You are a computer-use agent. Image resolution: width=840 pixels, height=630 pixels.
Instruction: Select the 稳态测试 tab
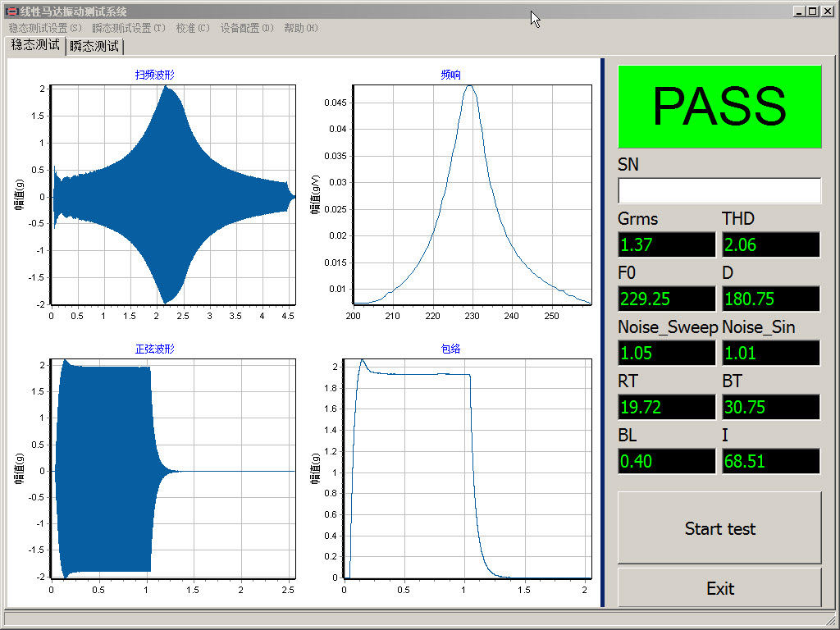pos(35,45)
